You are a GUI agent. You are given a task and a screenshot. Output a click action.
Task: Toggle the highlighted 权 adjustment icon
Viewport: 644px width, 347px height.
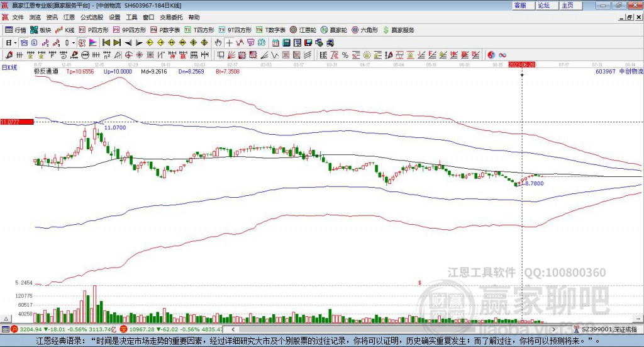click(82, 43)
